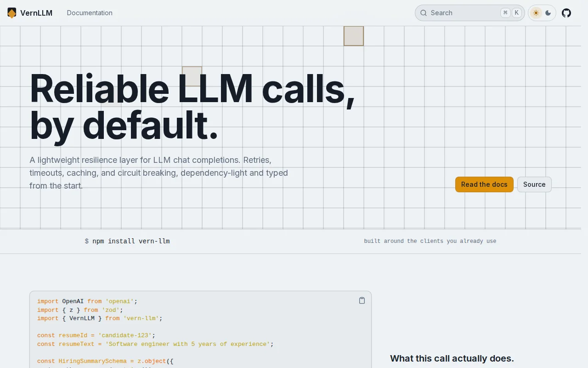The width and height of the screenshot is (588, 368).
Task: Click the hero heading 'Reliable LLM calls'
Action: click(192, 89)
